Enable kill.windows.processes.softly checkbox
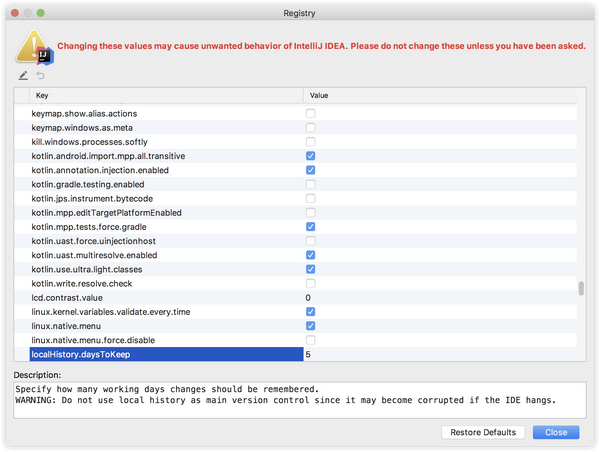Image resolution: width=600 pixels, height=452 pixels. click(x=310, y=142)
